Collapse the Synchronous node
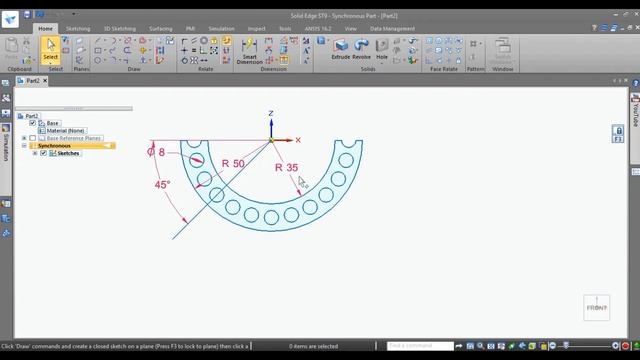Image resolution: width=640 pixels, height=360 pixels. coord(24,146)
